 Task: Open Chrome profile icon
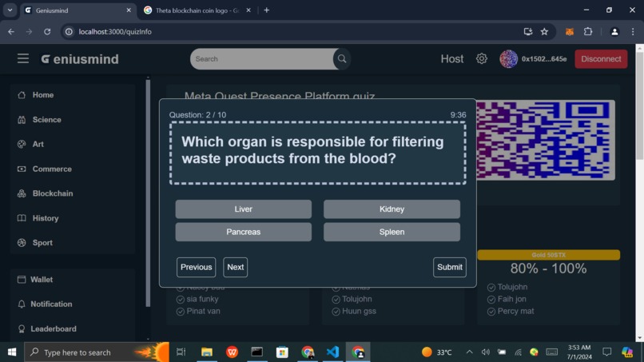click(614, 32)
